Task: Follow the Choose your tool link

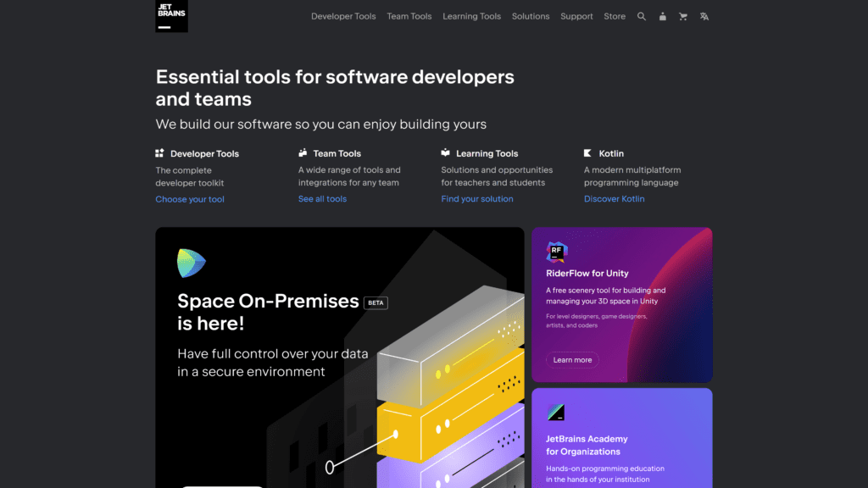Action: 190,199
